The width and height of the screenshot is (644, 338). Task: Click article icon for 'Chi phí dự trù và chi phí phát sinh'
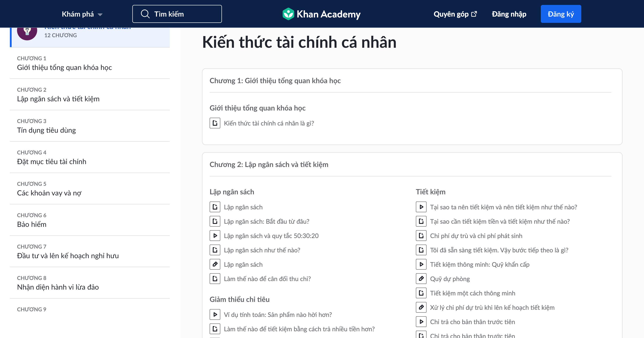point(421,235)
